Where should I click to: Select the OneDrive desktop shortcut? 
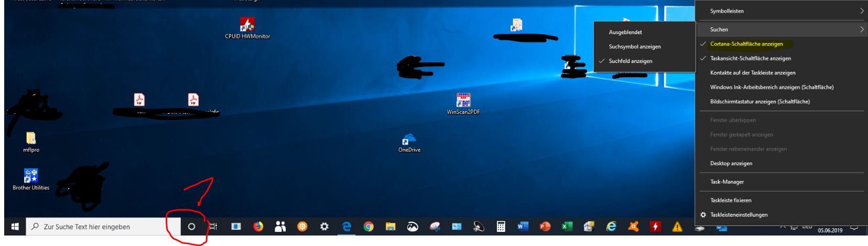409,143
